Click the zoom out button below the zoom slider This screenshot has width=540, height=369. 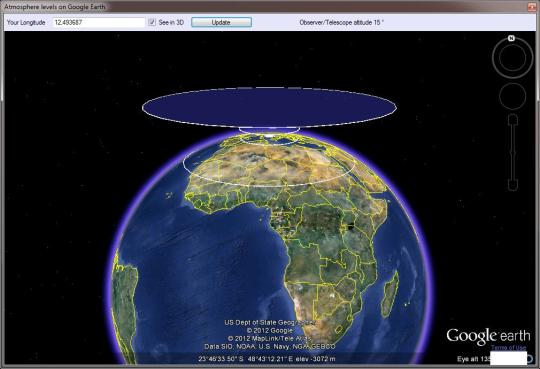point(513,185)
